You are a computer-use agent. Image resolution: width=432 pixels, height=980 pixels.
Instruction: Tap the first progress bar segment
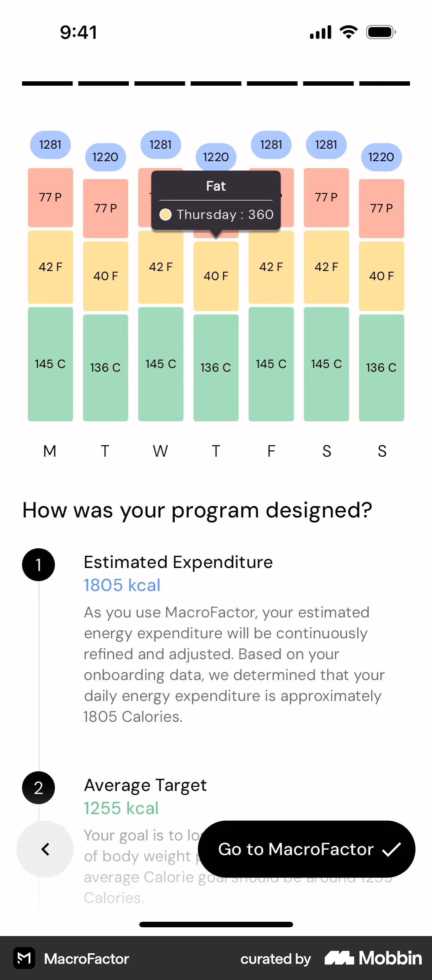47,83
